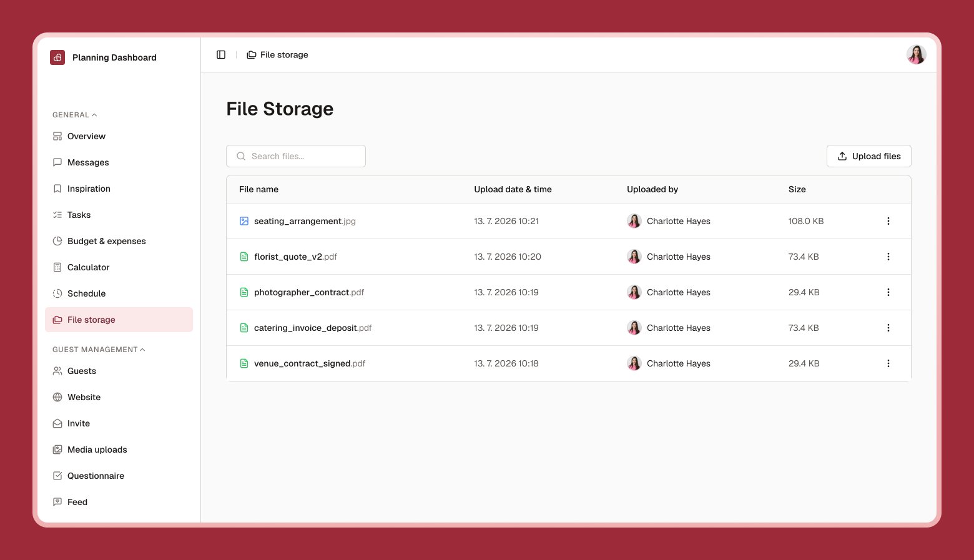Screen dimensions: 974x560
Task: Open Overview in the sidebar
Action: point(119,136)
